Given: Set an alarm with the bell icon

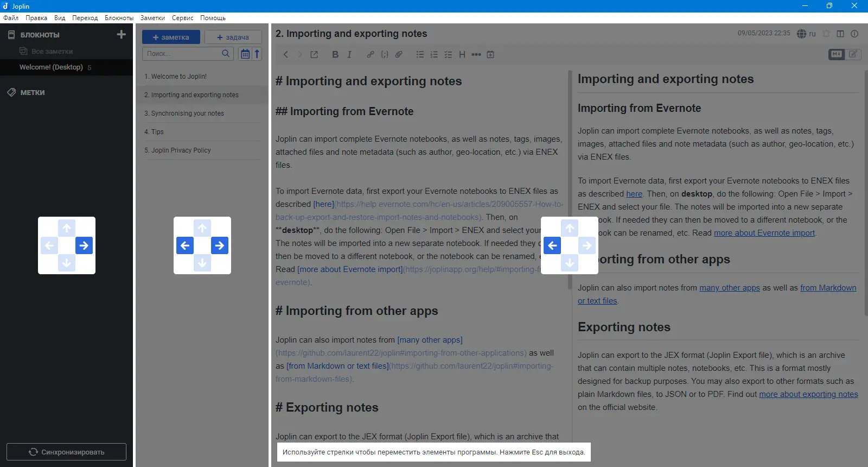Looking at the screenshot, I should click(x=826, y=34).
